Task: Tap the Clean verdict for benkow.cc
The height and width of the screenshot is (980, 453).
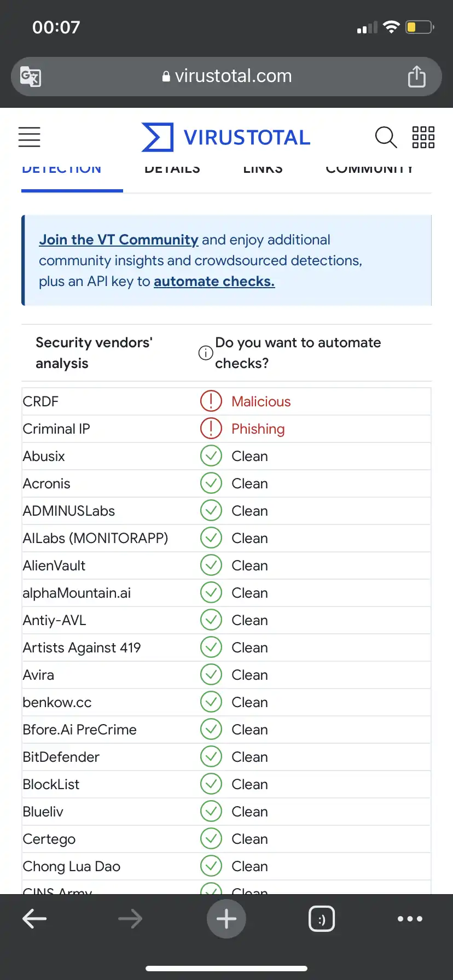Action: (249, 702)
